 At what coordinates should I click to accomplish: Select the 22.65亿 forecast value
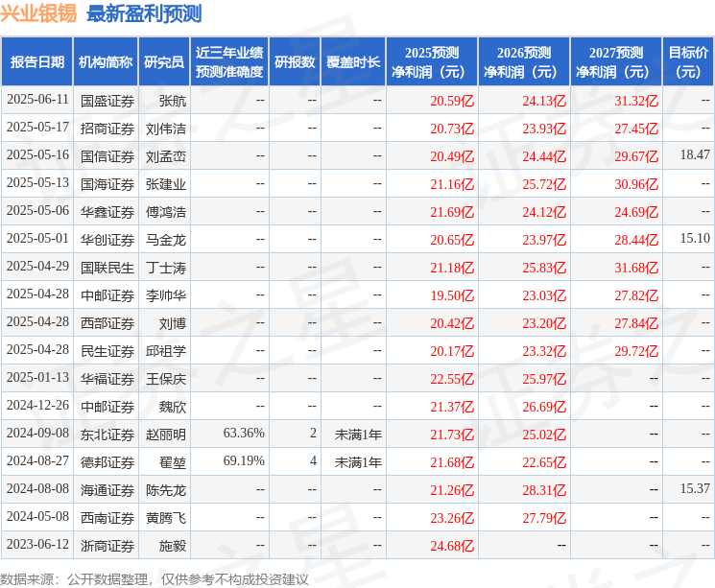(544, 462)
